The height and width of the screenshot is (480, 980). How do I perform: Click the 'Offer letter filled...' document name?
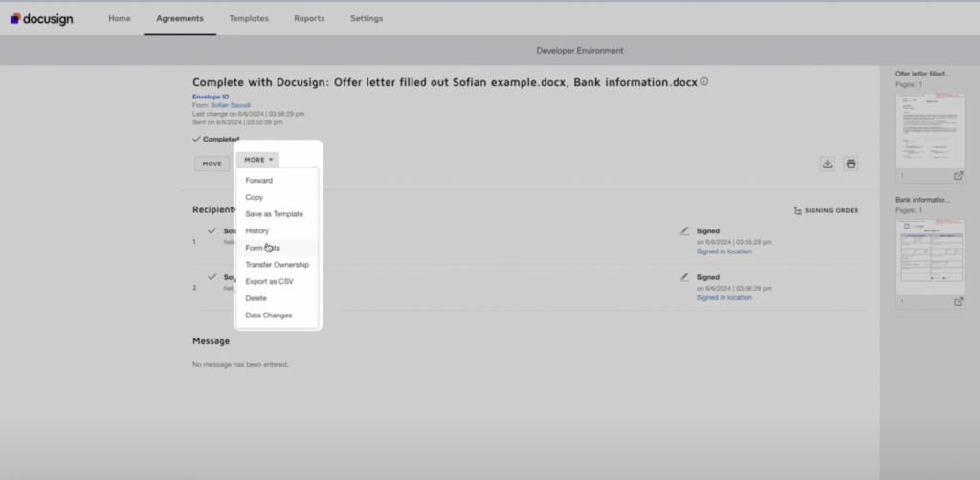click(923, 74)
